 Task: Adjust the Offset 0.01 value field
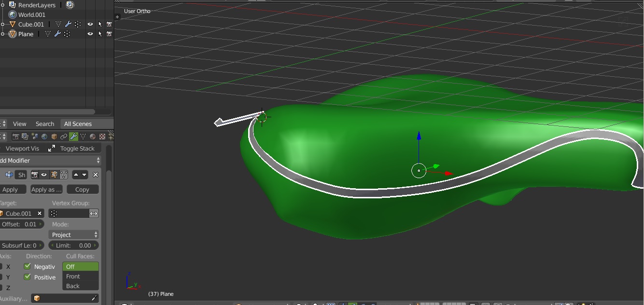tap(22, 224)
